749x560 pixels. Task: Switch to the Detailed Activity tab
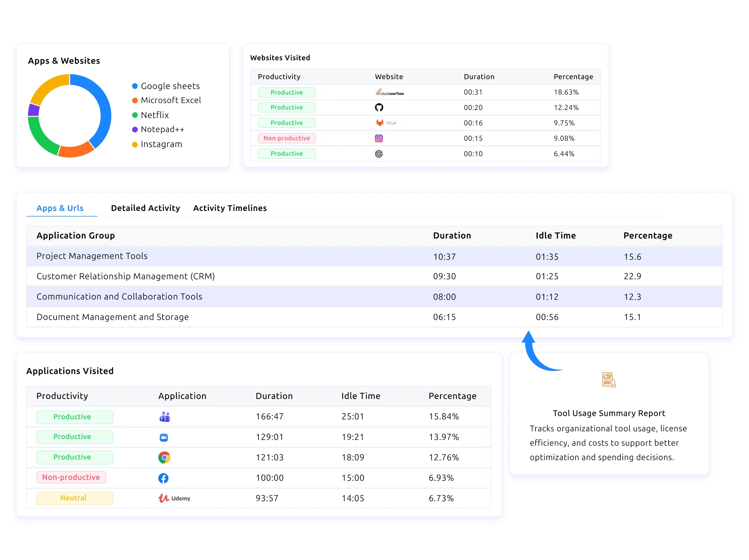145,208
